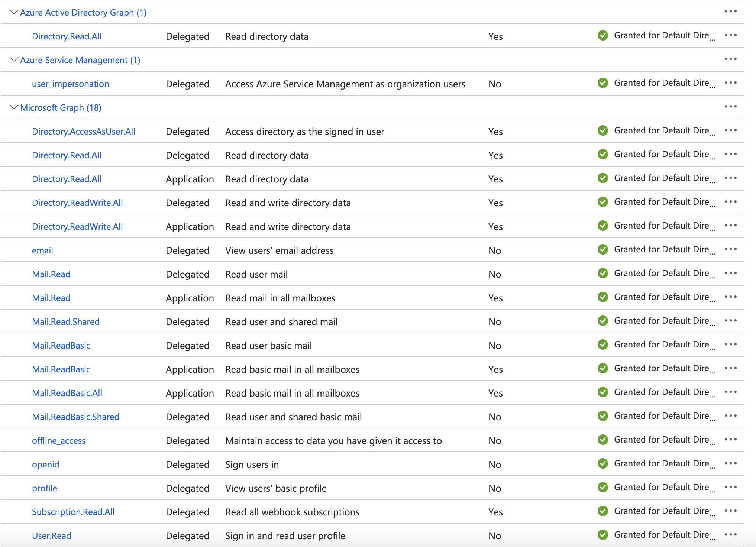Open the Mail.Read.Shared permission details
Image resolution: width=756 pixels, height=547 pixels.
65,321
